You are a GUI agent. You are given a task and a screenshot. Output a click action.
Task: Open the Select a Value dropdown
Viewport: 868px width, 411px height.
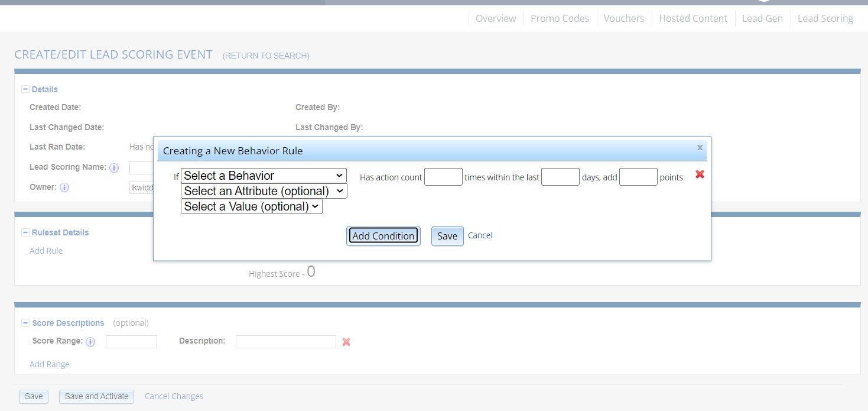[x=252, y=206]
